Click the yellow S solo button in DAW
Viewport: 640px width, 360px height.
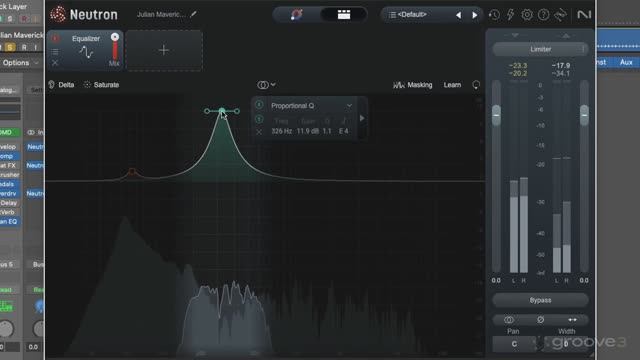pos(10,47)
